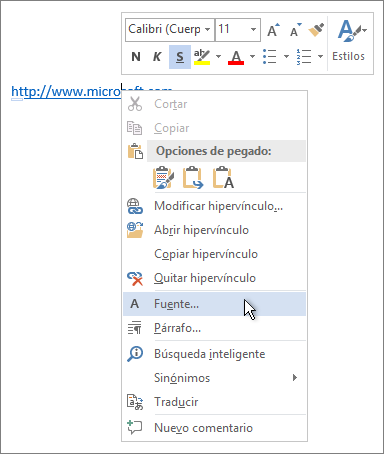Click the increase font size icon

[x=273, y=30]
